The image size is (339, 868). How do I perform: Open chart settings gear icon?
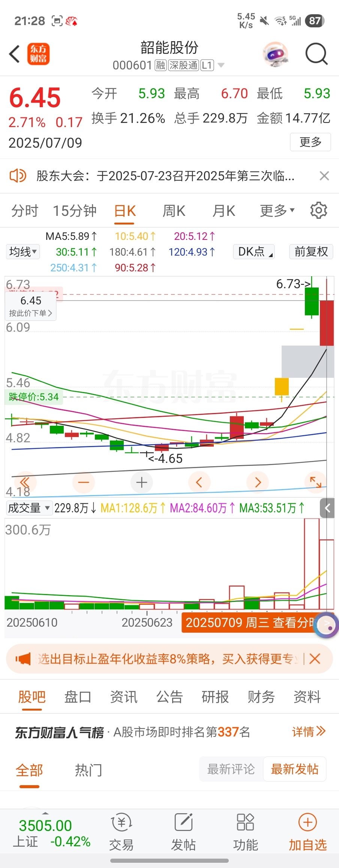pyautogui.click(x=319, y=211)
